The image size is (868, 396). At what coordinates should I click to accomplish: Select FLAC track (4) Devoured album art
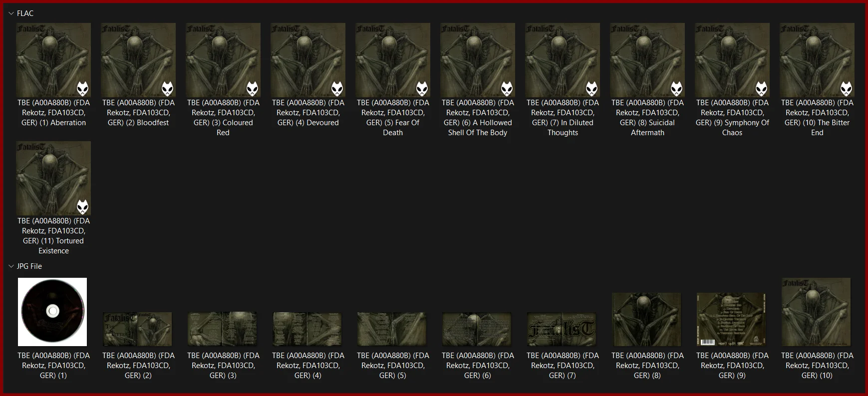(x=308, y=60)
